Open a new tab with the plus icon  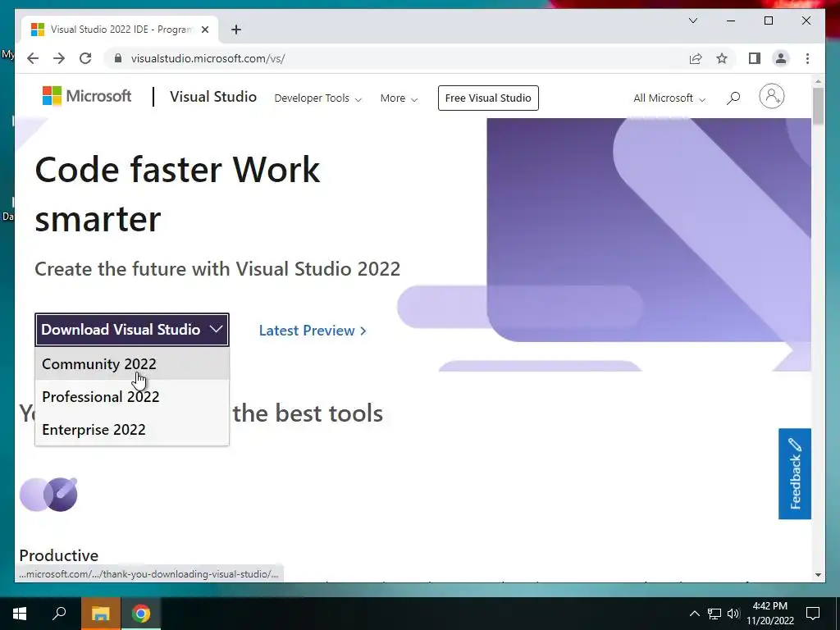pyautogui.click(x=236, y=30)
